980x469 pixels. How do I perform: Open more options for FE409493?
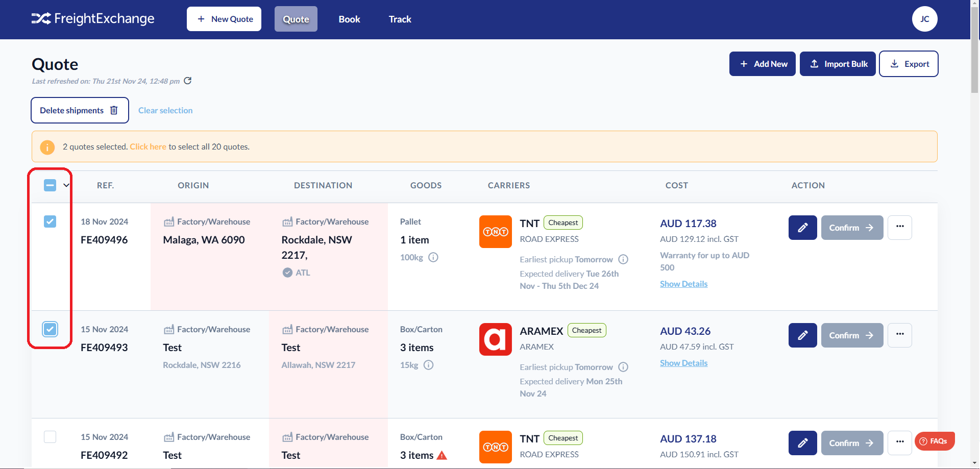[x=900, y=335]
